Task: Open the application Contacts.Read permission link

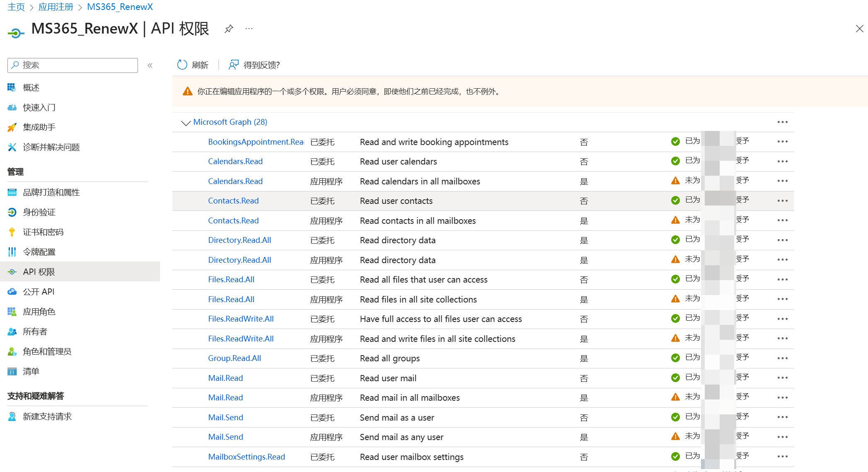Action: coord(233,221)
